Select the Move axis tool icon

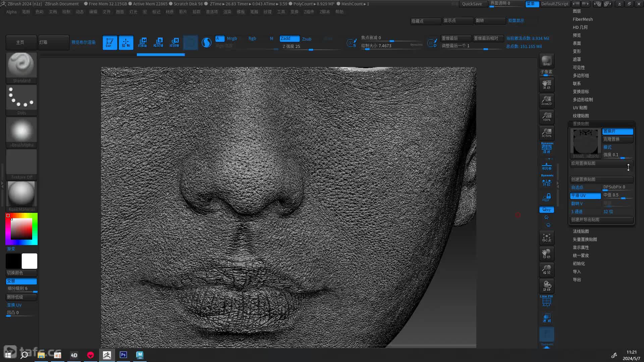tap(142, 43)
